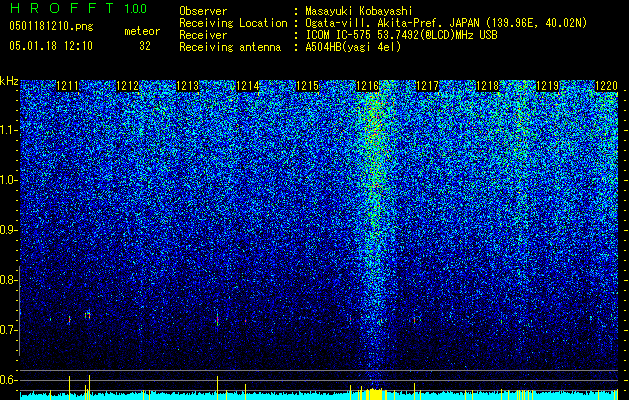The image size is (629, 400).
Task: Click the 0.9 kHz axis label
Action: tap(8, 230)
